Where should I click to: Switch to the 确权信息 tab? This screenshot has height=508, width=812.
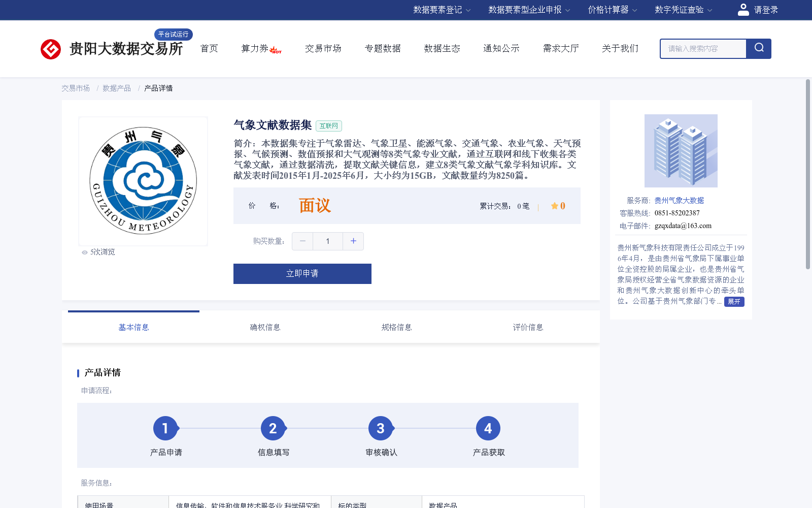point(265,327)
